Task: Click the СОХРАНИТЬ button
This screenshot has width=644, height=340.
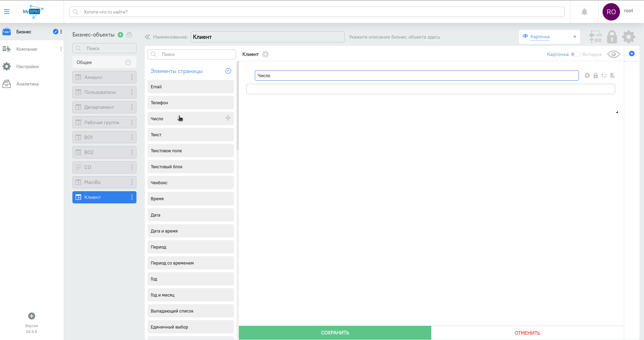Action: (x=335, y=333)
